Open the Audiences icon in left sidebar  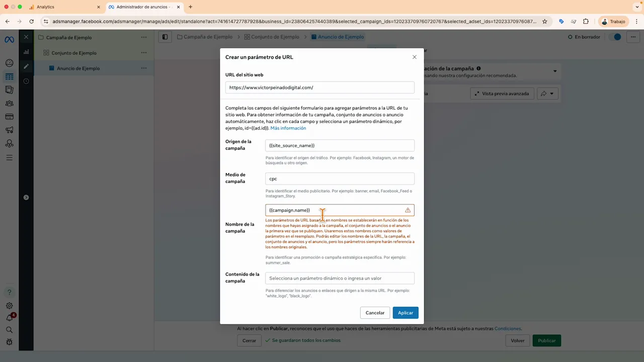point(9,103)
